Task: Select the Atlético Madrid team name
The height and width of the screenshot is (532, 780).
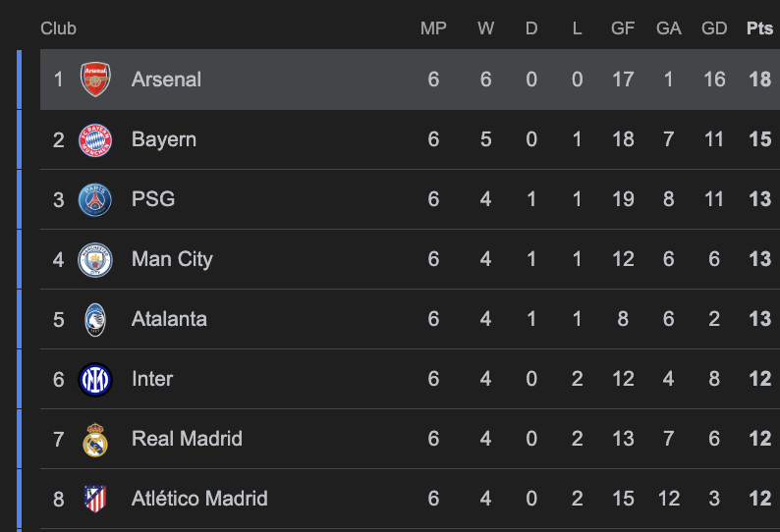Action: (x=199, y=499)
